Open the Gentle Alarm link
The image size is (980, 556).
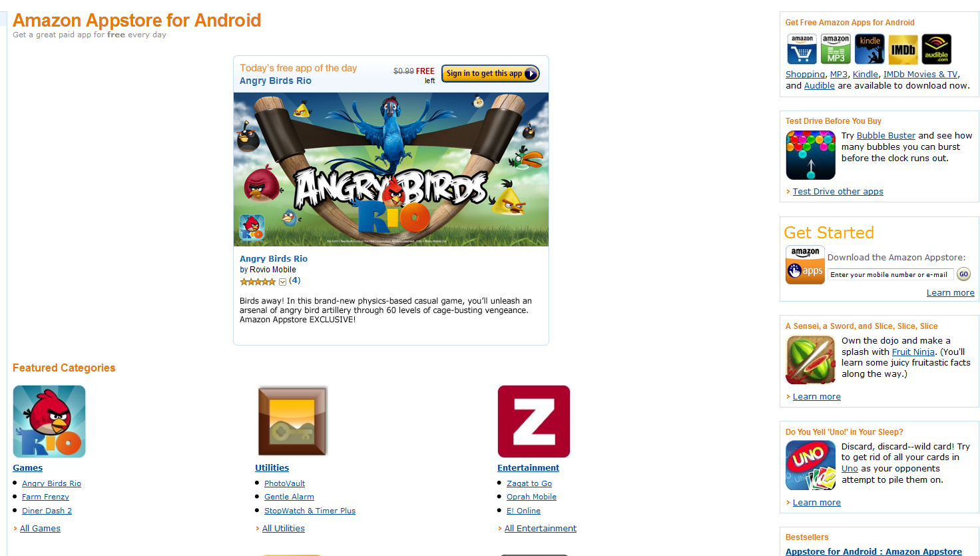[x=289, y=497]
